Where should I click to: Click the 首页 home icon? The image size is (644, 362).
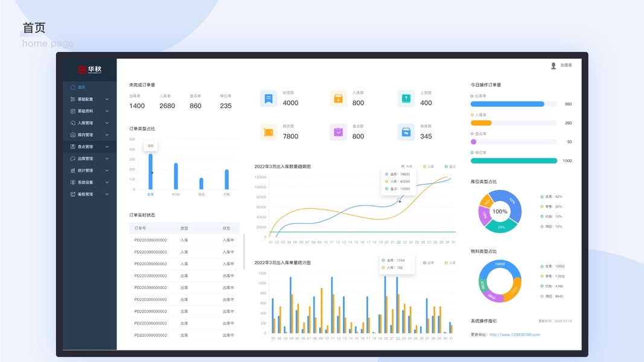(x=72, y=87)
